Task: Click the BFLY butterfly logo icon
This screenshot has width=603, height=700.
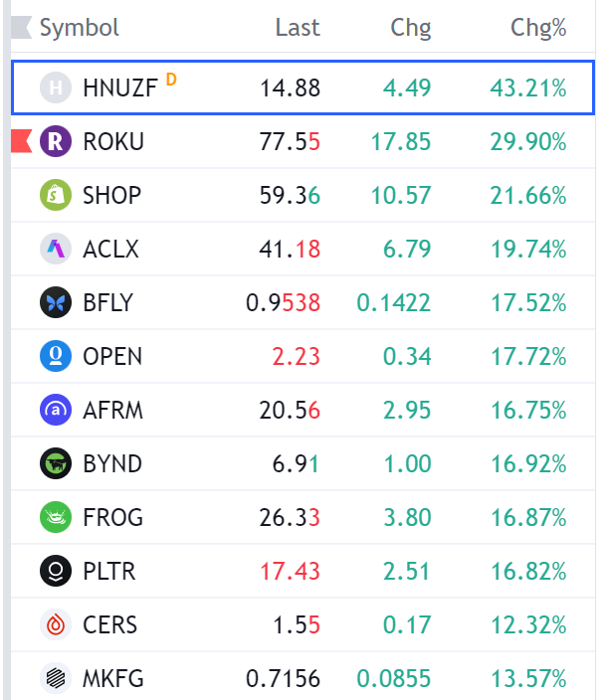Action: click(x=56, y=302)
